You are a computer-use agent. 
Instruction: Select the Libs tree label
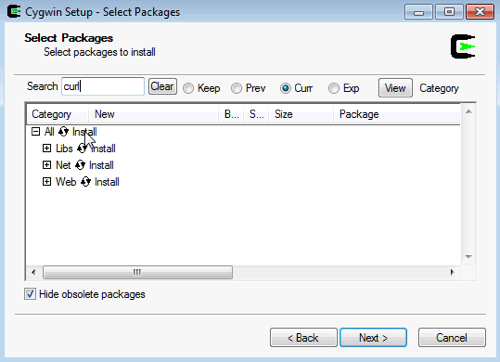(x=64, y=148)
